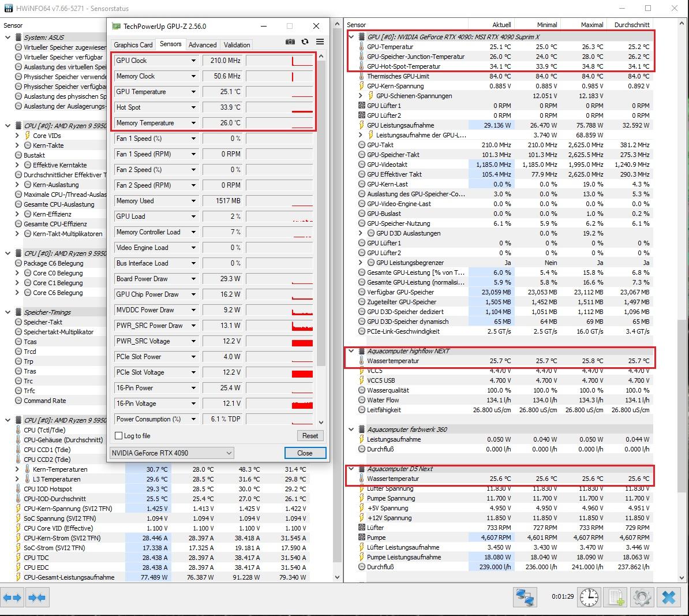Take a GPU-Z screenshot with camera icon

(x=290, y=42)
